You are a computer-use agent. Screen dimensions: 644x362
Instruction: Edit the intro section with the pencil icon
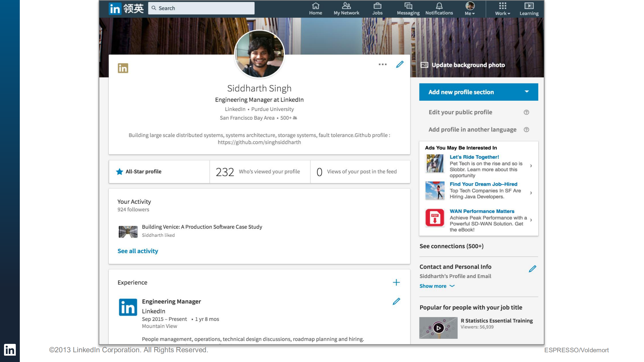[x=399, y=64]
